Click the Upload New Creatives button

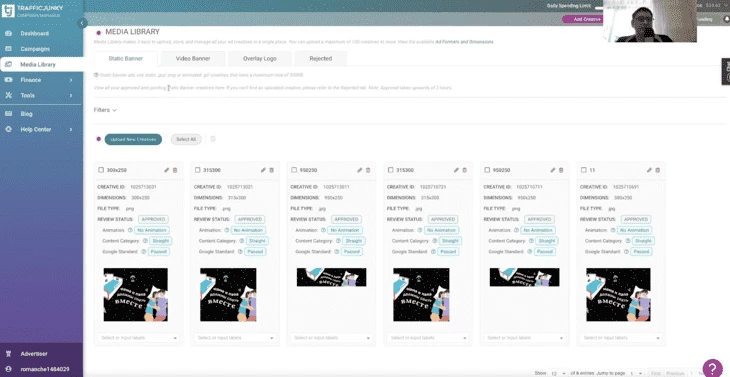coord(133,139)
